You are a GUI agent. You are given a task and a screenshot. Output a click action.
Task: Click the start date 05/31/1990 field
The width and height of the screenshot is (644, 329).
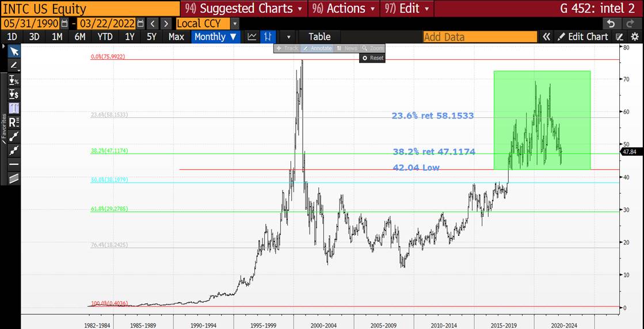coord(31,24)
